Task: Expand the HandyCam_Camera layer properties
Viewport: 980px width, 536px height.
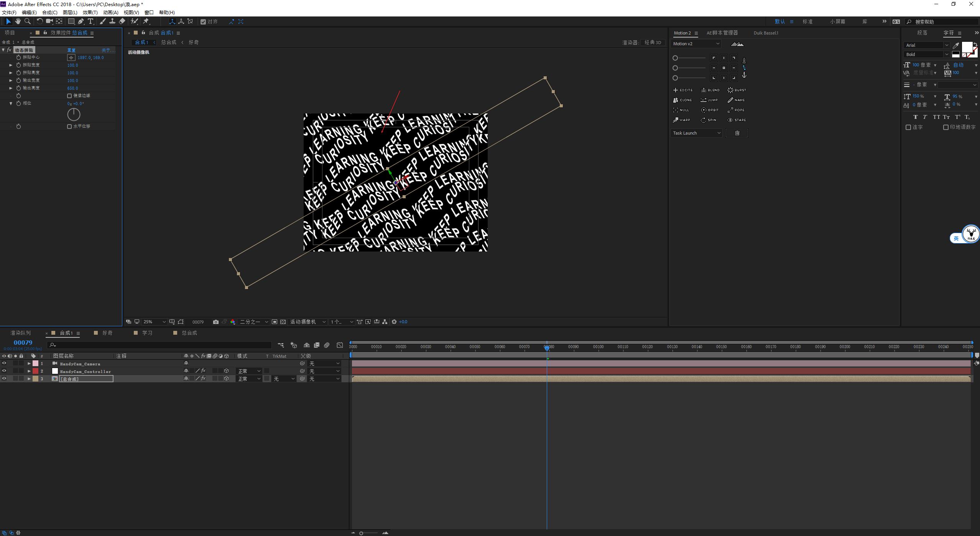Action: click(29, 363)
